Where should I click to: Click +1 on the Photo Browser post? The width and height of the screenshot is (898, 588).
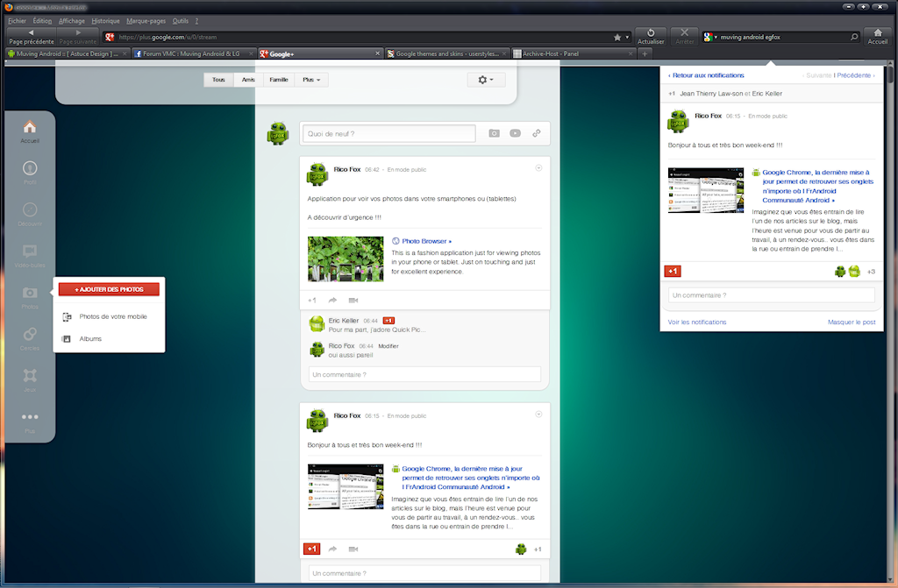(x=311, y=300)
